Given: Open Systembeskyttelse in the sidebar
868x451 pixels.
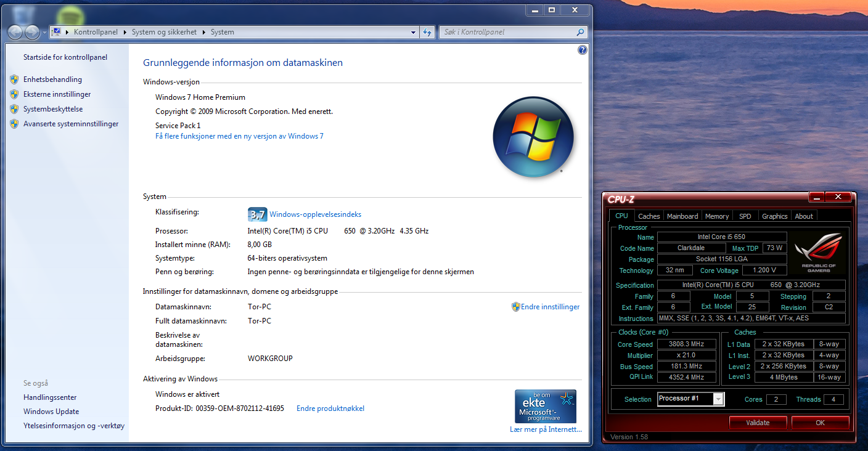Looking at the screenshot, I should point(53,109).
